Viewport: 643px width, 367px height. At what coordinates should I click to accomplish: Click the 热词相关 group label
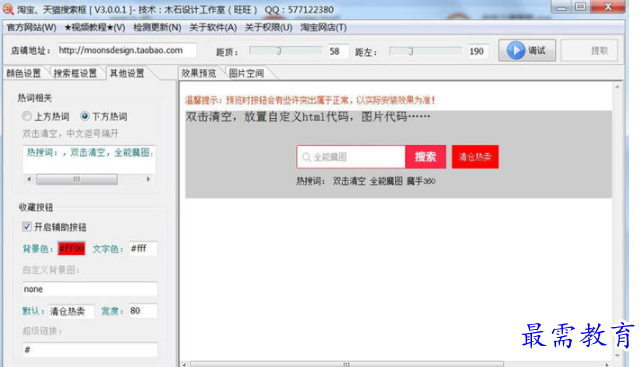tap(34, 98)
